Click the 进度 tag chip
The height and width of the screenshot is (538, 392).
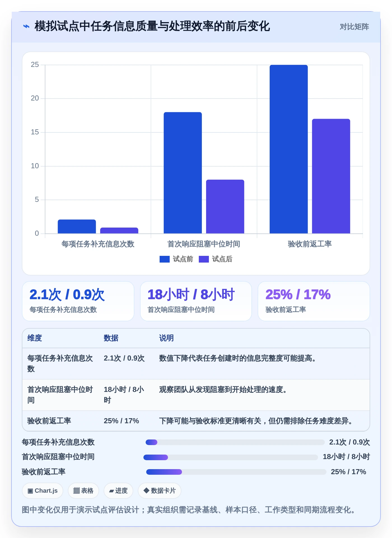[118, 491]
